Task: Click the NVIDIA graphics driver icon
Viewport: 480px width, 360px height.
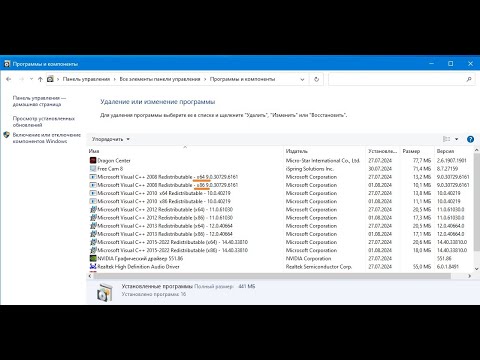Action: coord(93,258)
